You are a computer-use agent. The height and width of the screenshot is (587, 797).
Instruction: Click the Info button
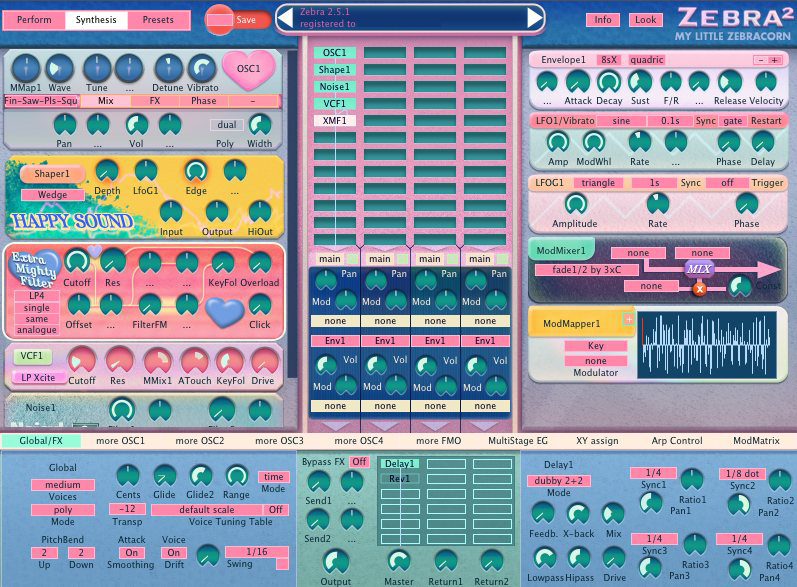point(603,20)
